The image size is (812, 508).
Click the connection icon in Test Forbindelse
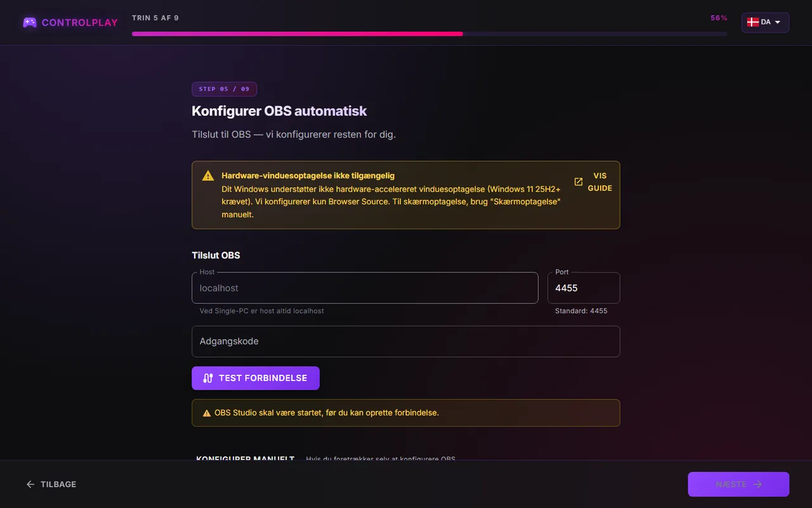tap(208, 378)
